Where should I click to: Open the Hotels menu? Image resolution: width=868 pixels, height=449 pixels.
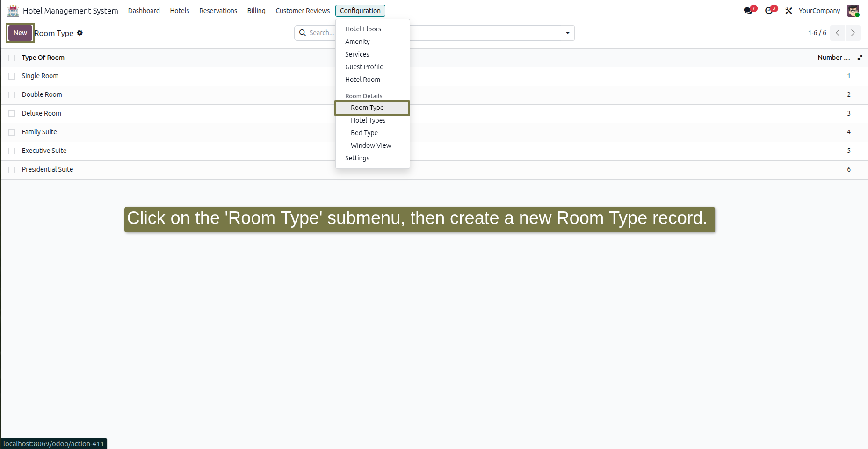click(x=180, y=11)
